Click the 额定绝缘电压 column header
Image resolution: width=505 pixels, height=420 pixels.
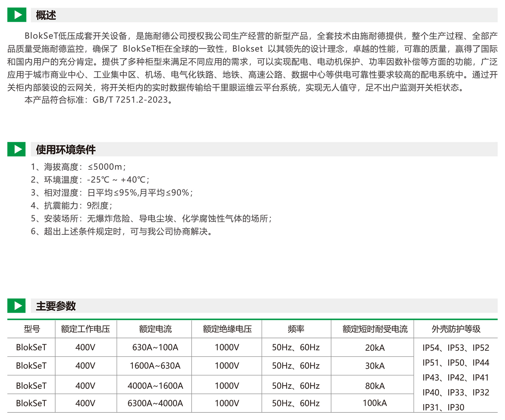tap(227, 329)
